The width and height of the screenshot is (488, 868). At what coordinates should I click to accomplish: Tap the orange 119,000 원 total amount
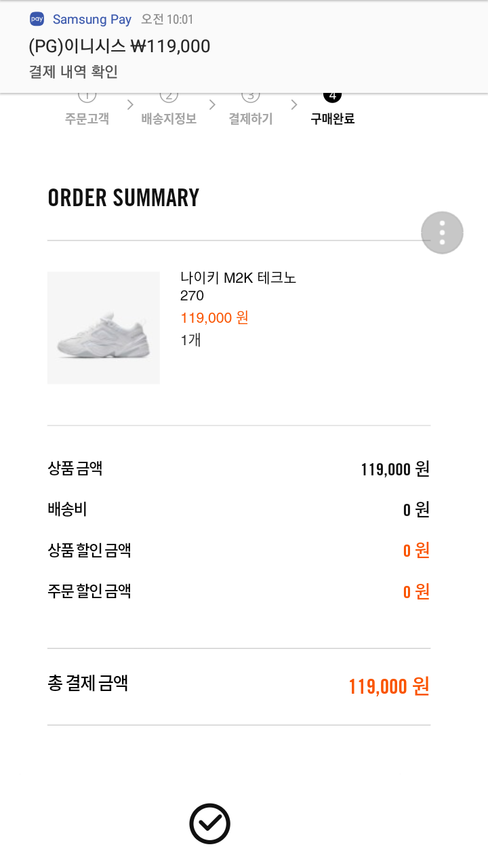389,686
